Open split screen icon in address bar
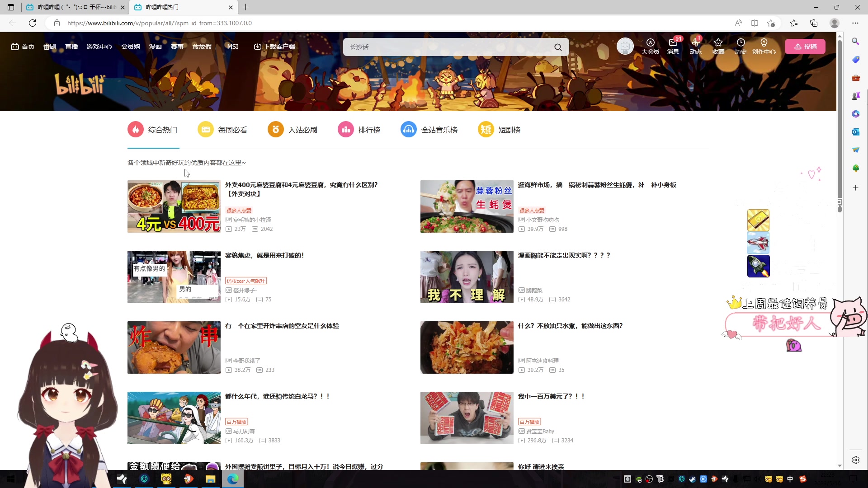Screen dimensions: 868x488 coord(755,23)
